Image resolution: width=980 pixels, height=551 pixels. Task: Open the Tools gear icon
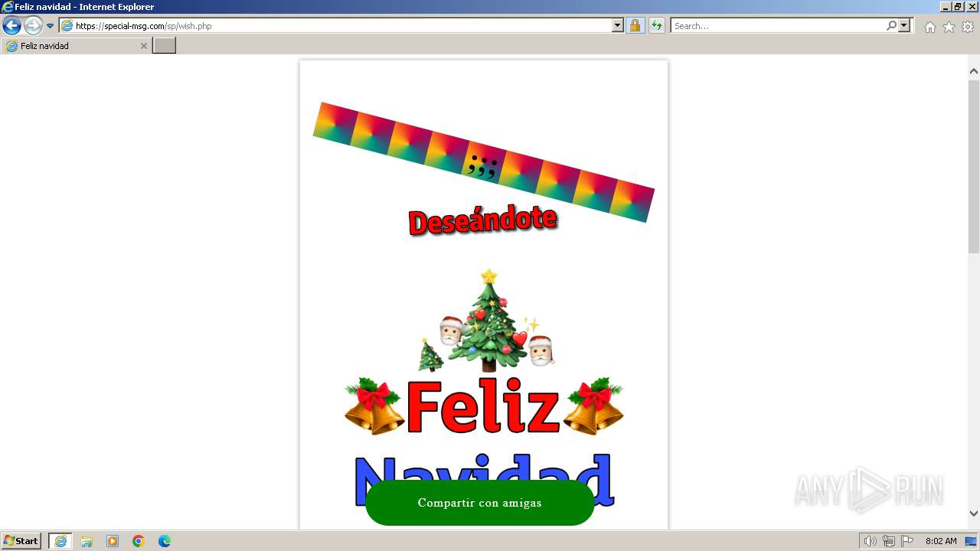[968, 27]
